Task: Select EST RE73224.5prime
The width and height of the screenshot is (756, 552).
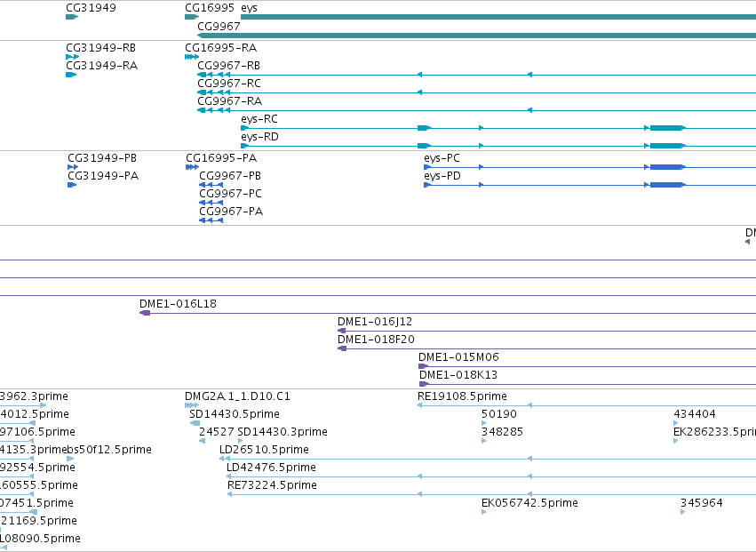Action: 273,486
